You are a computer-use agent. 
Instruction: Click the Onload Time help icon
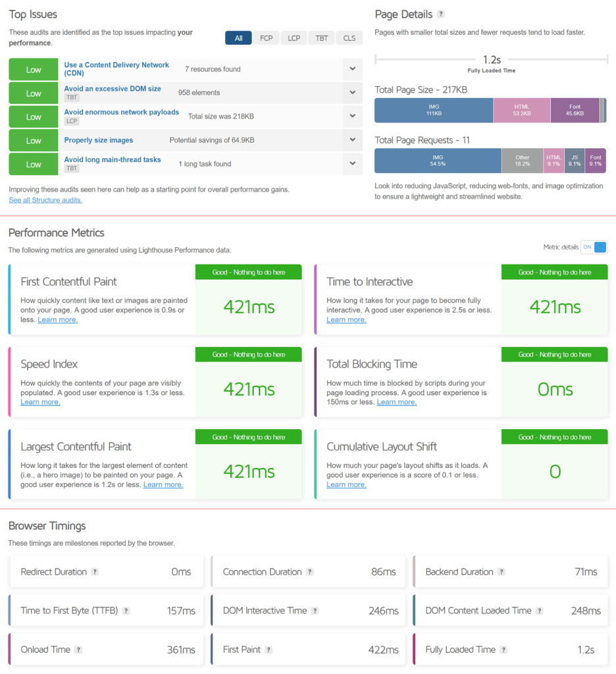(78, 650)
